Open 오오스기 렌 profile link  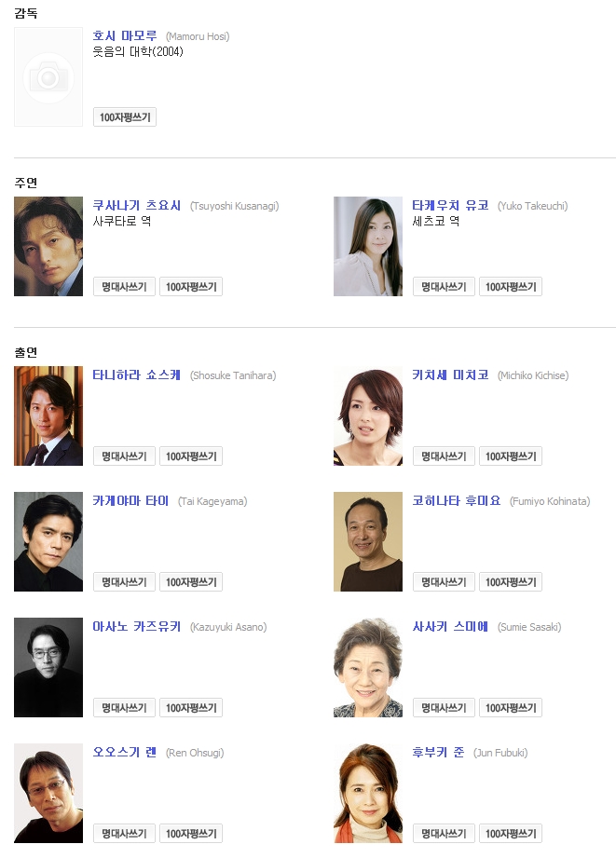pyautogui.click(x=124, y=753)
